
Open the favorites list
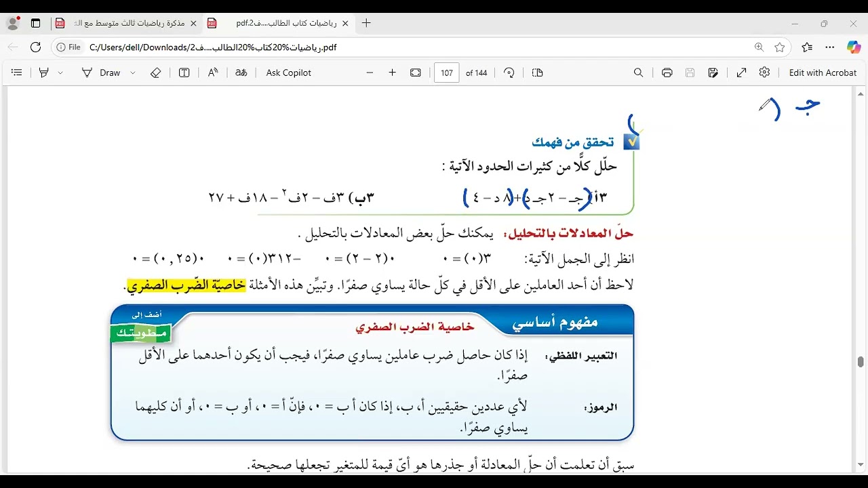[807, 47]
